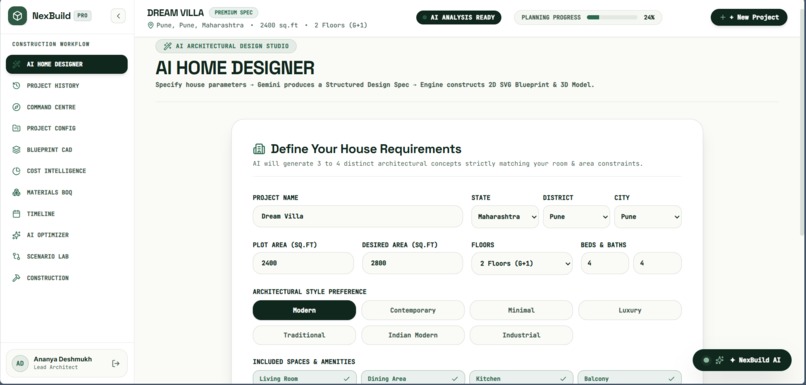
Task: Click the location pin icon near Pune
Action: click(x=151, y=25)
